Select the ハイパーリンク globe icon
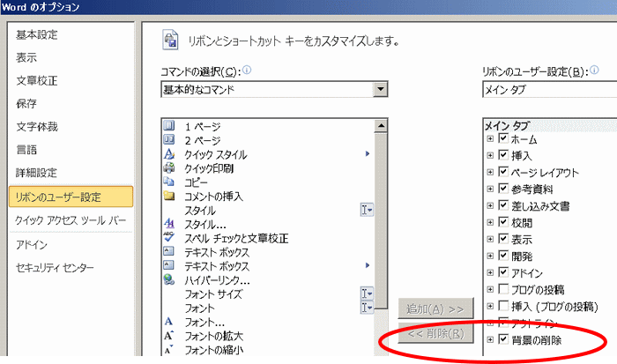This screenshot has width=617, height=364. [x=170, y=280]
